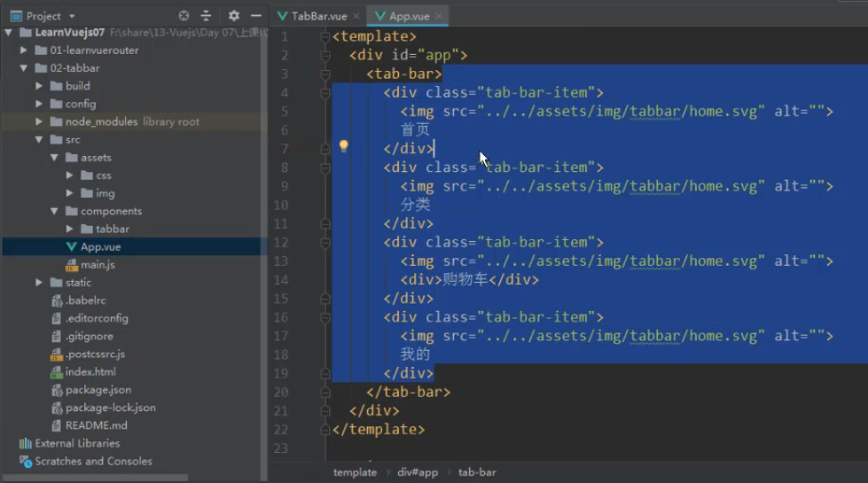Viewport: 868px width, 483px height.
Task: Select the .postcssrc.js file
Action: (95, 354)
